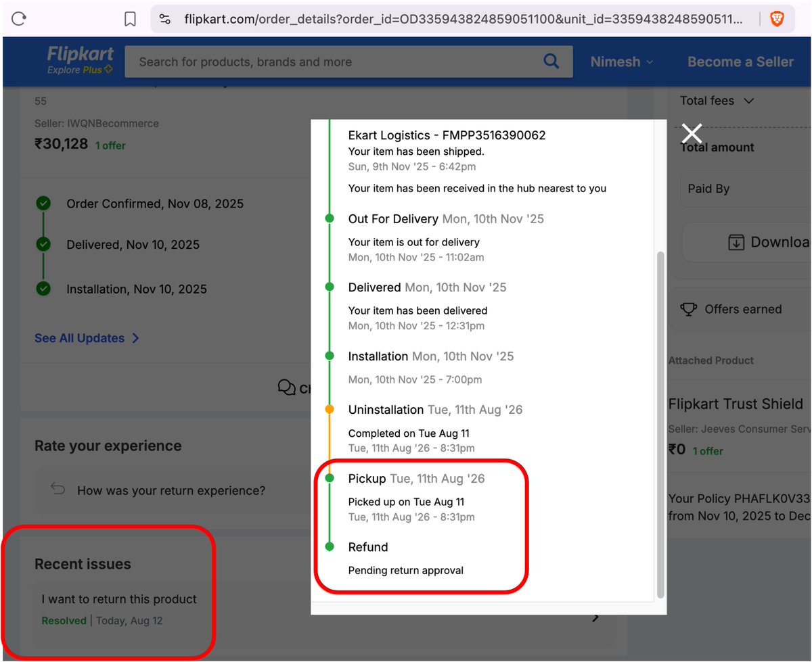Click the return arrow icon in rating box

click(58, 489)
